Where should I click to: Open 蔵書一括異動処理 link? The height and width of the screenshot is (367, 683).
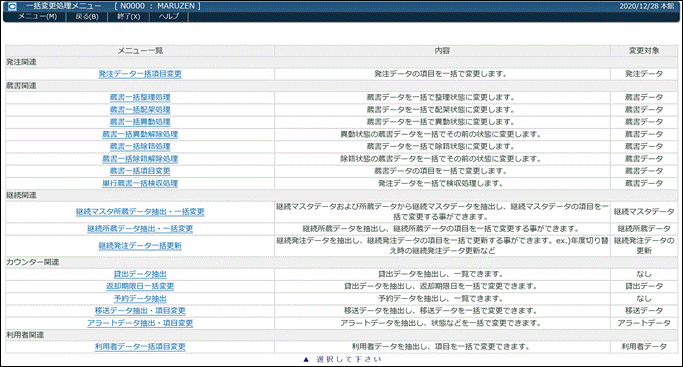(x=140, y=122)
